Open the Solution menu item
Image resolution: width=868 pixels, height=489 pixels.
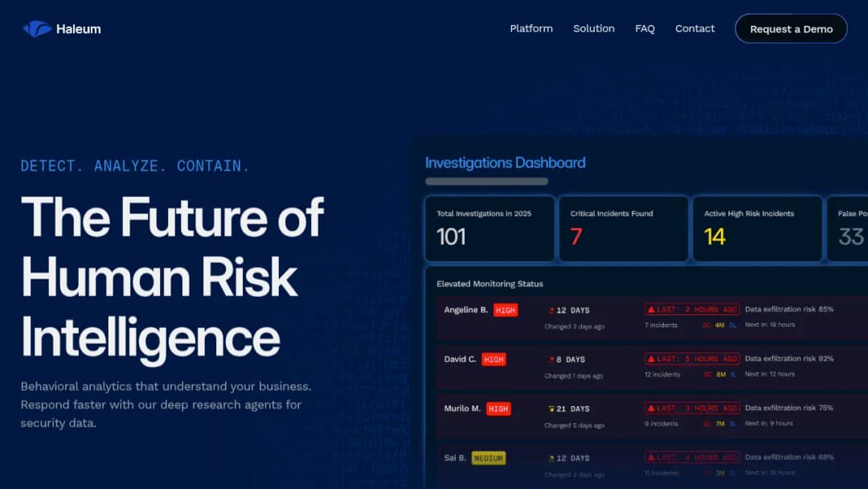pyautogui.click(x=593, y=29)
